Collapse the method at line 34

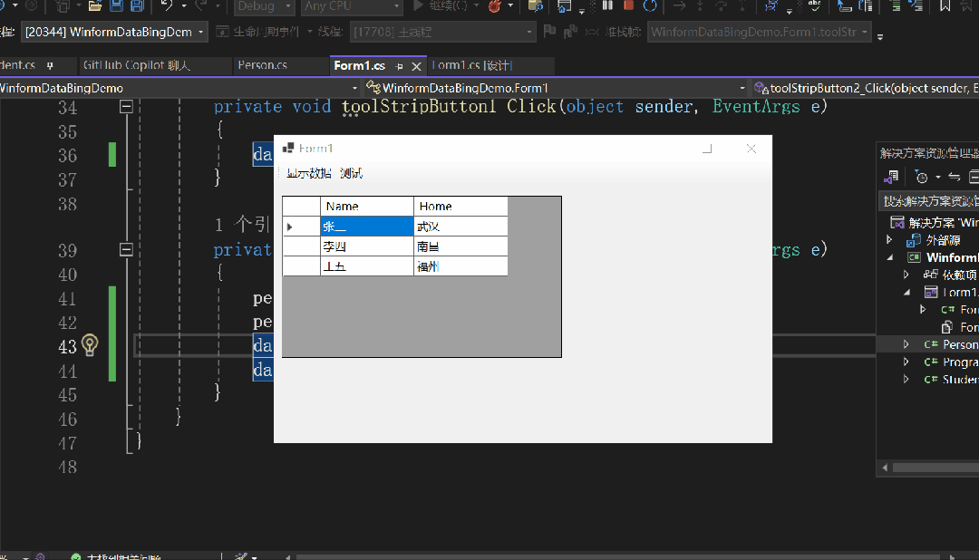click(x=126, y=107)
